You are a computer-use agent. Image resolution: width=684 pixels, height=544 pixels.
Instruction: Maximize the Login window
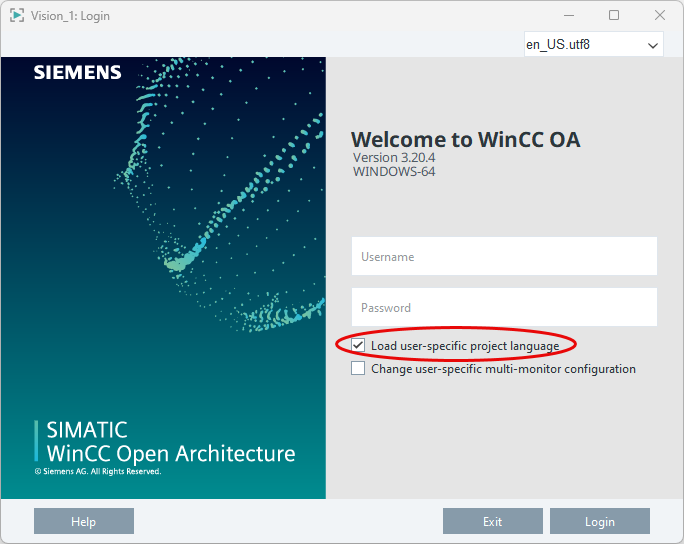click(614, 15)
